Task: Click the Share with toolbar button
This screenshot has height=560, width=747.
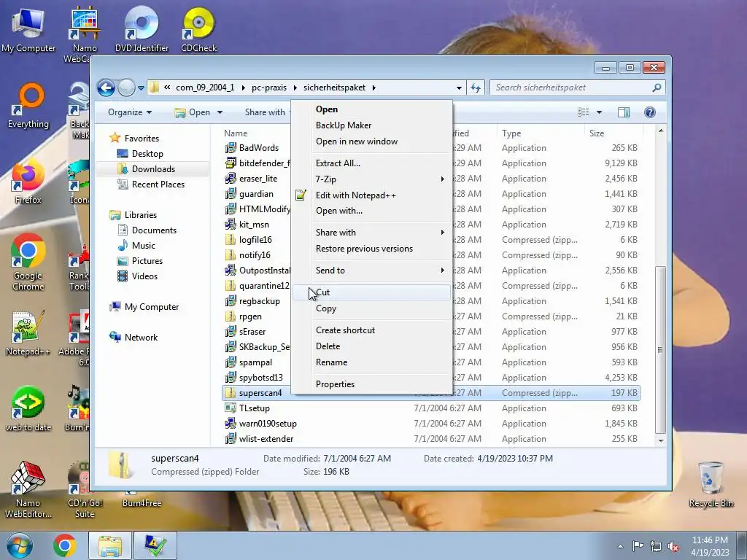Action: (267, 112)
